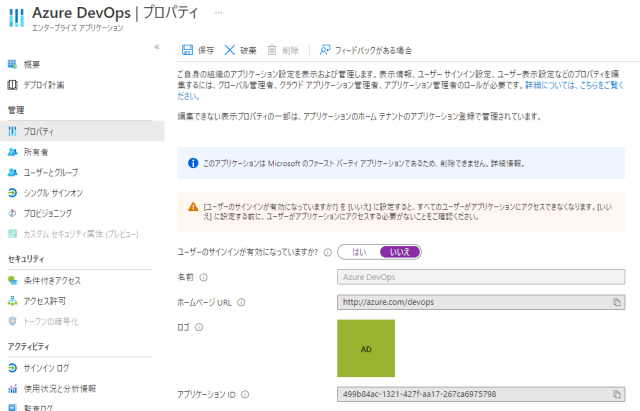
Task: Open フィードバックがある場合 feedback link
Action: pos(373,51)
